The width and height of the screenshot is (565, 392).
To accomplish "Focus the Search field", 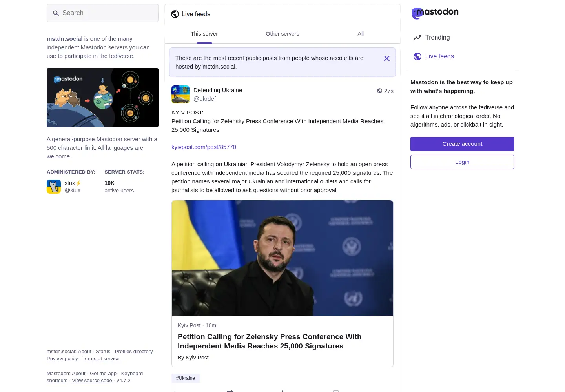I will pos(103,13).
